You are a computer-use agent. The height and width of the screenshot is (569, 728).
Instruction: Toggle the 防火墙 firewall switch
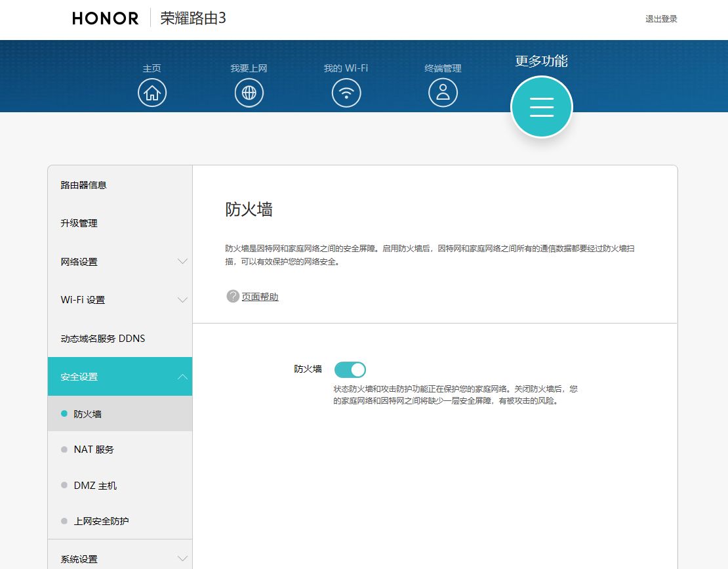(x=350, y=369)
